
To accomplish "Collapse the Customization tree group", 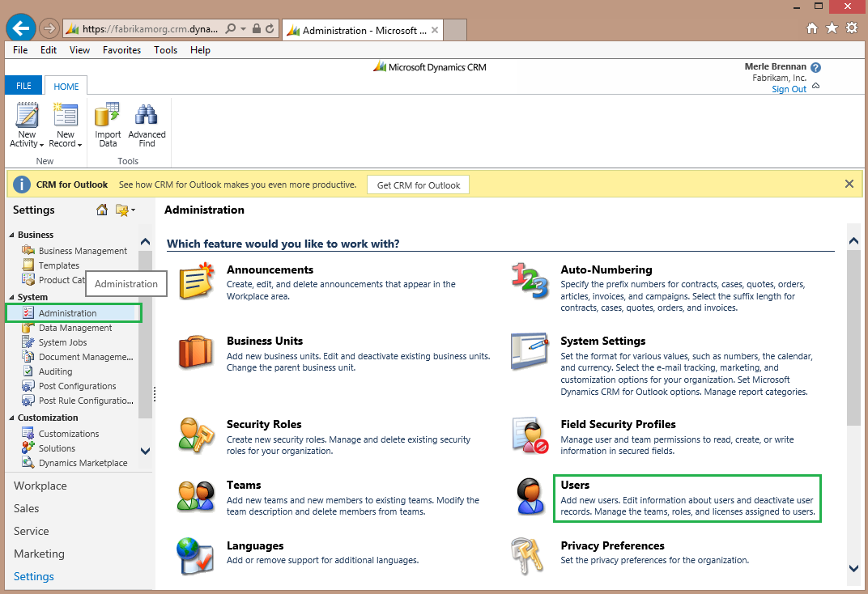I will [12, 418].
